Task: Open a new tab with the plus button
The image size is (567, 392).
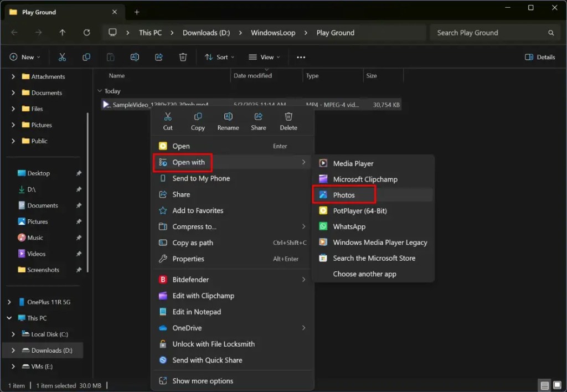Action: (x=137, y=12)
